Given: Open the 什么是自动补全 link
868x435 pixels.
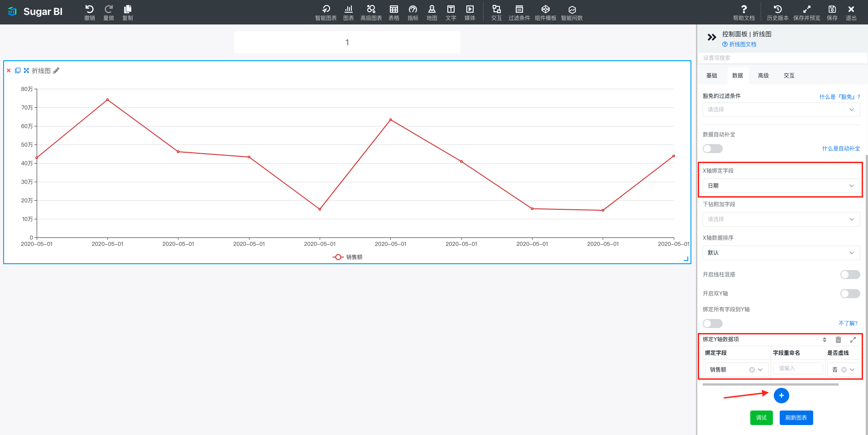Looking at the screenshot, I should point(841,149).
